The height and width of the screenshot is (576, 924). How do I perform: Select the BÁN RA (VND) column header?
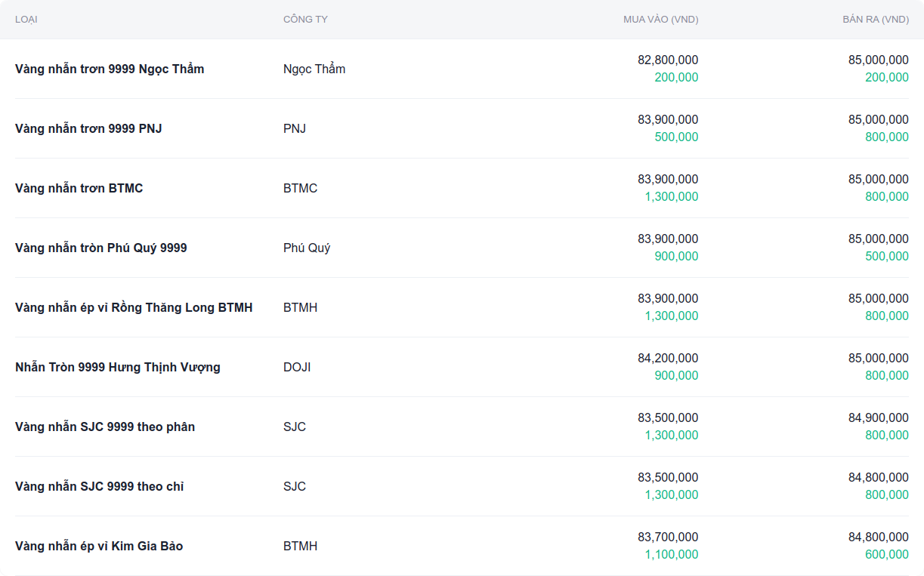point(875,20)
